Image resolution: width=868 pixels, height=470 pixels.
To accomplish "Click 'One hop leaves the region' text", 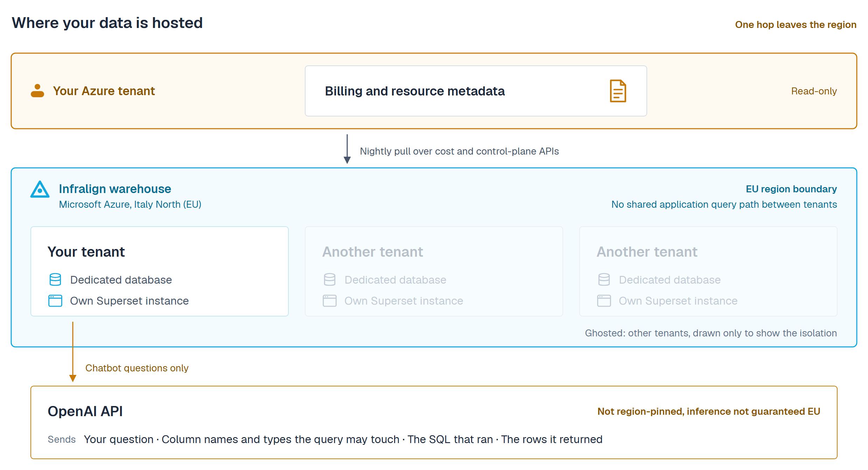I will [796, 24].
